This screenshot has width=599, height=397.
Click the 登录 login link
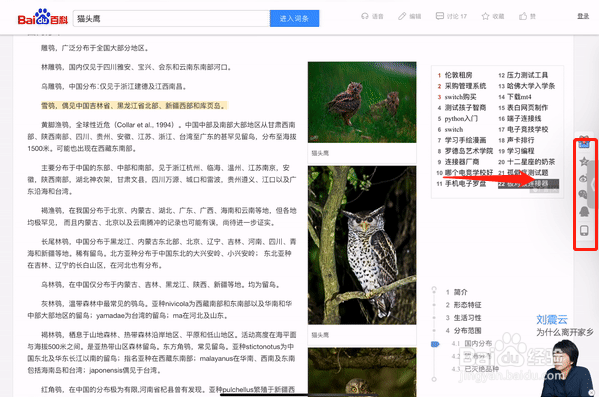pos(583,16)
